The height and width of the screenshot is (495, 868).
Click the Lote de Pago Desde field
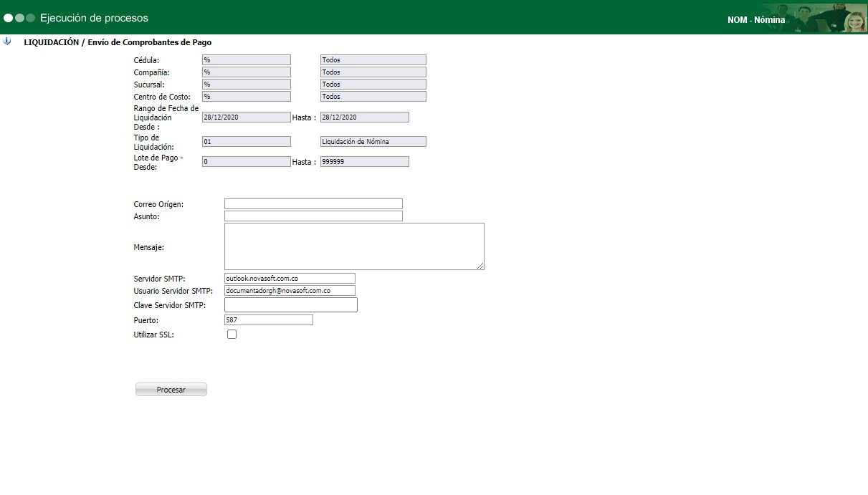pyautogui.click(x=247, y=162)
